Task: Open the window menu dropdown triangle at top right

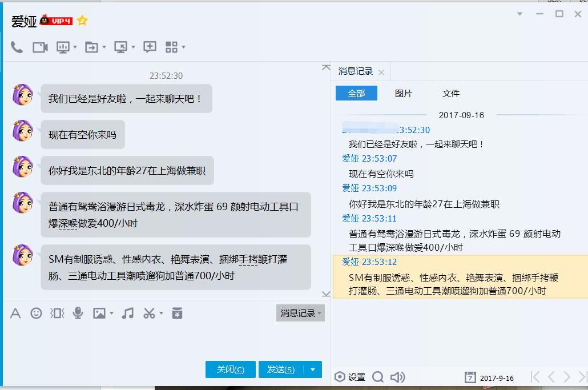Action: pos(519,14)
